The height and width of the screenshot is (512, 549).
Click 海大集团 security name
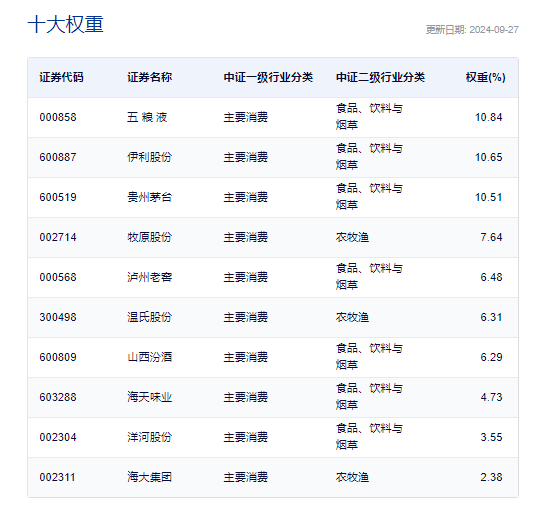click(150, 477)
